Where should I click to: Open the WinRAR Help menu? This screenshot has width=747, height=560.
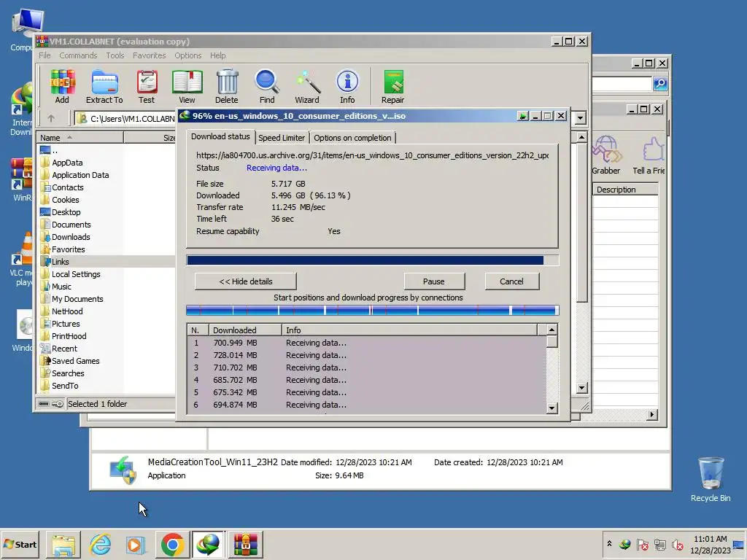[x=217, y=55]
